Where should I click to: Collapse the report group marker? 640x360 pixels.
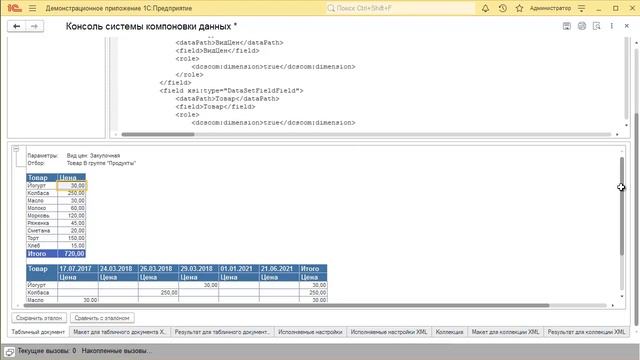click(16, 149)
